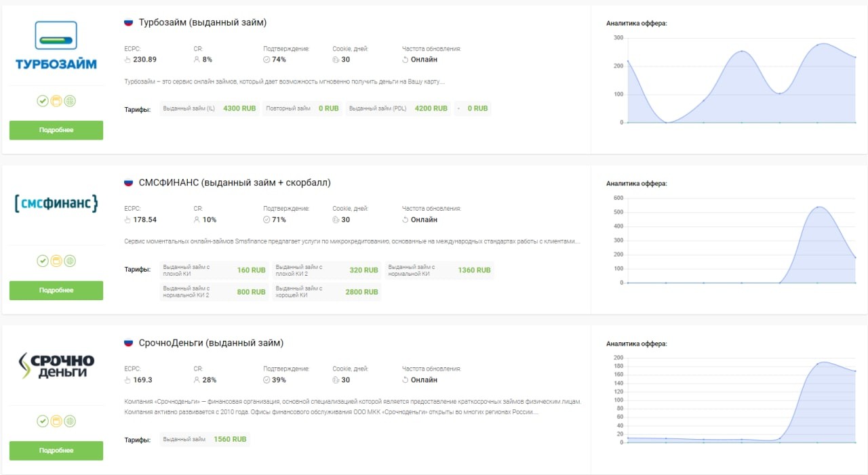
Task: Select the 320 RUB плохой КИ 2 tariff
Action: 327,270
